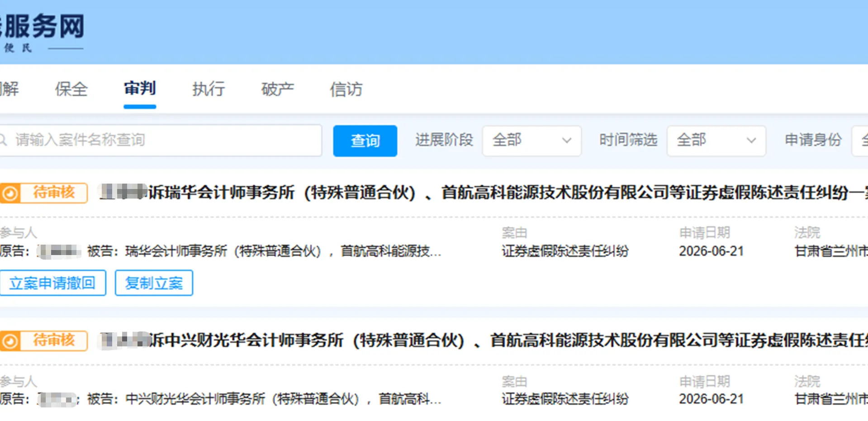Click 甘肃省兰州市 court of 瑞华 case

pos(831,251)
